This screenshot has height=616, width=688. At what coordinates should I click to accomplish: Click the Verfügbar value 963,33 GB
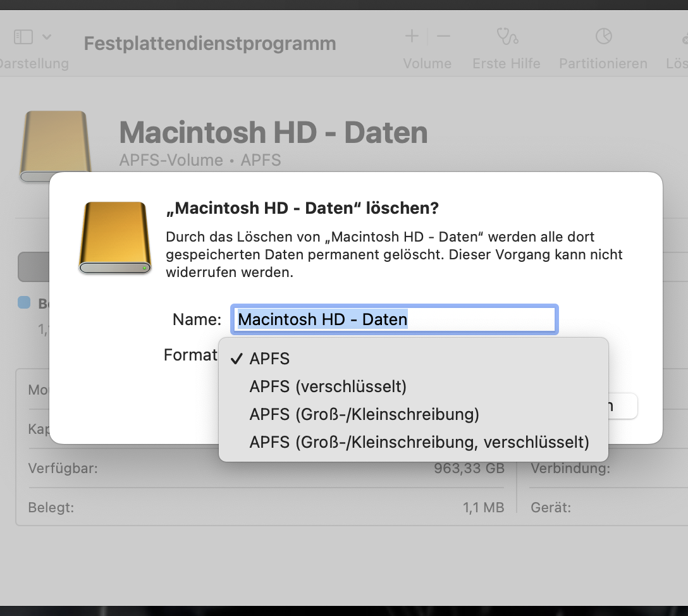click(x=469, y=468)
